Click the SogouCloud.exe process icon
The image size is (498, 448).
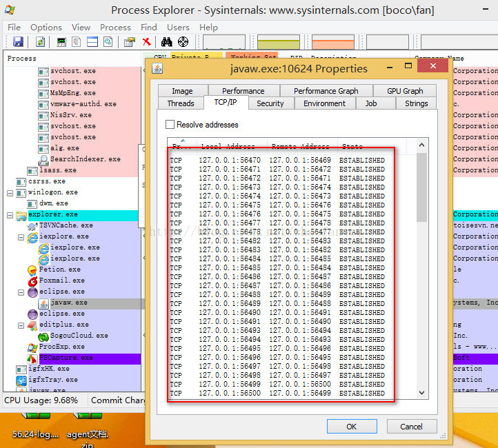[43, 336]
